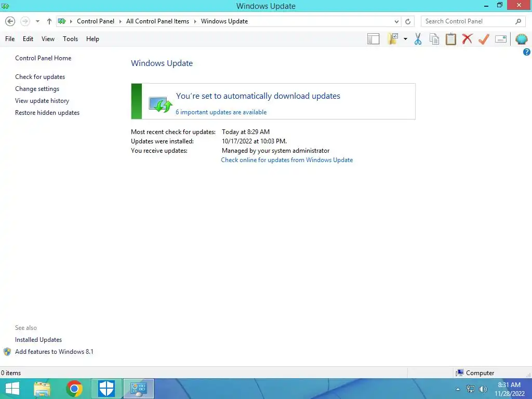Click the Windows Update green arrows icon

click(160, 104)
